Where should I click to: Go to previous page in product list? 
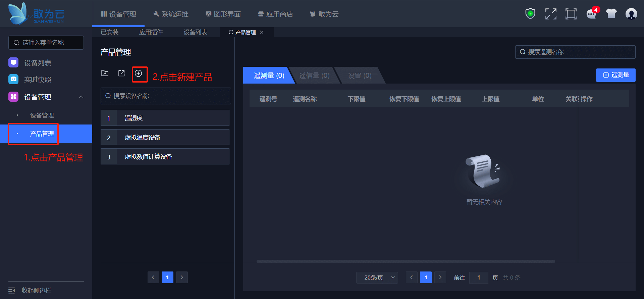coord(153,278)
